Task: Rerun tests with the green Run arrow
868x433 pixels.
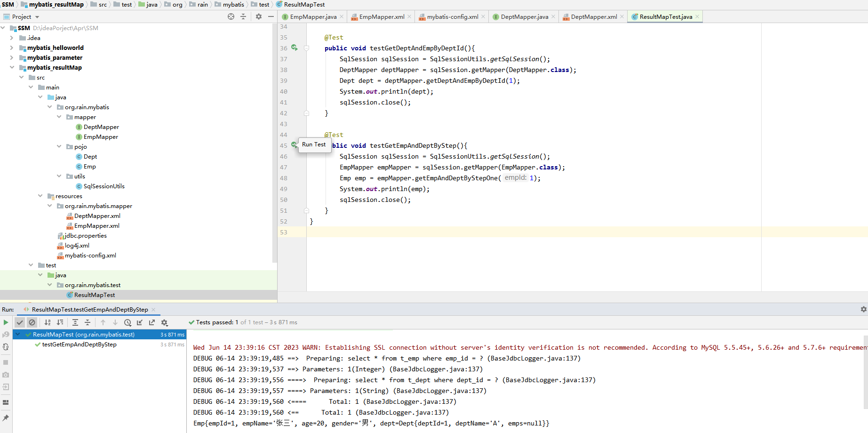Action: tap(6, 322)
